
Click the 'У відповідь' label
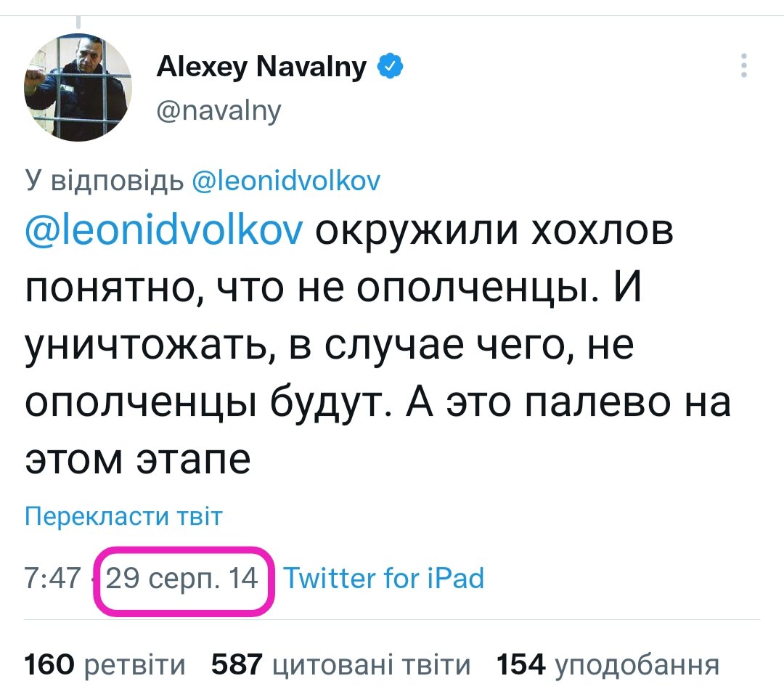click(104, 181)
